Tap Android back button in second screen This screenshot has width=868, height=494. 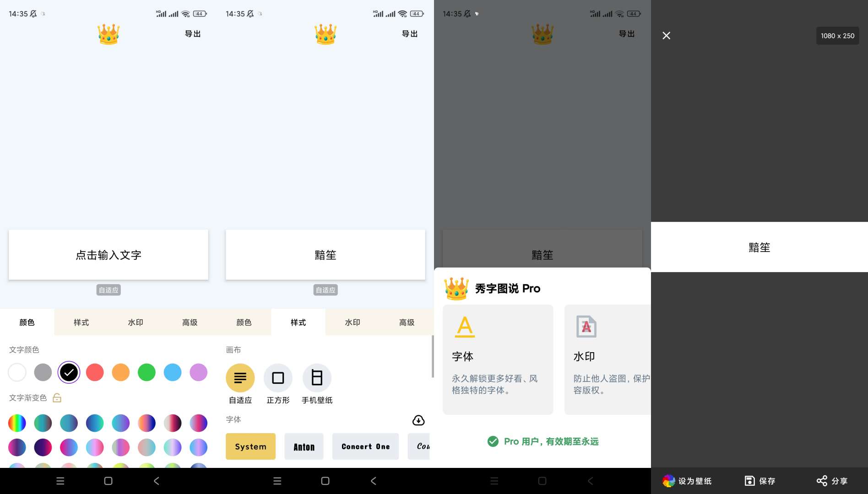pyautogui.click(x=374, y=481)
